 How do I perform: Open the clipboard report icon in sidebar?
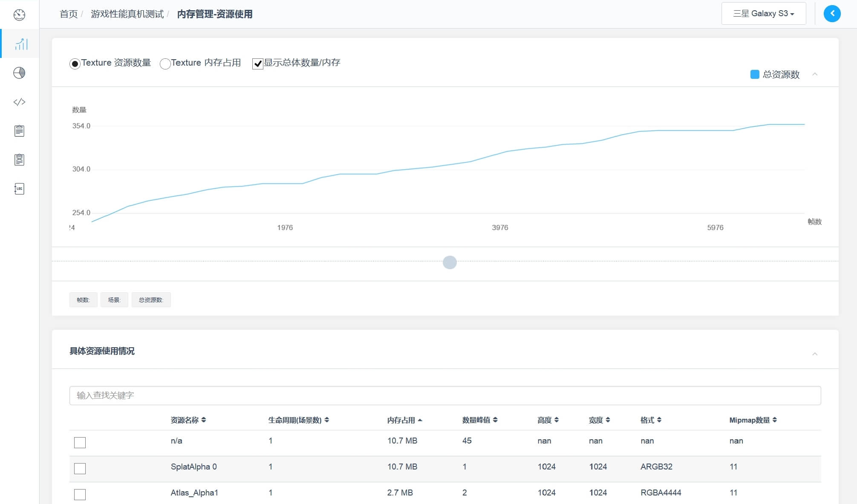[19, 131]
